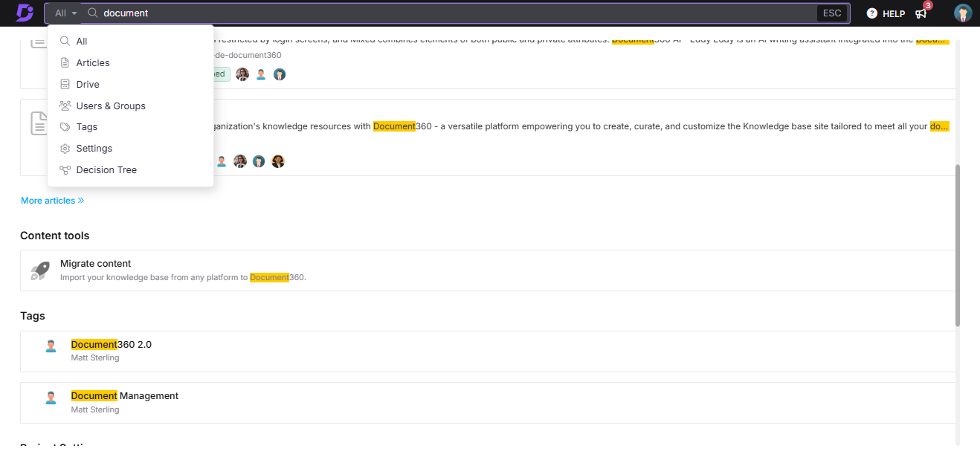
Task: Click the Content tools section heading
Action: coord(55,236)
